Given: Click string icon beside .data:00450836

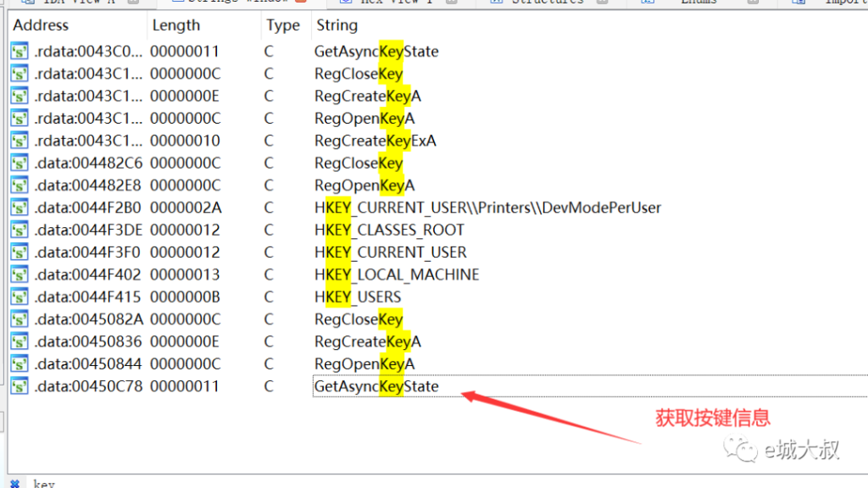Looking at the screenshot, I should [19, 341].
